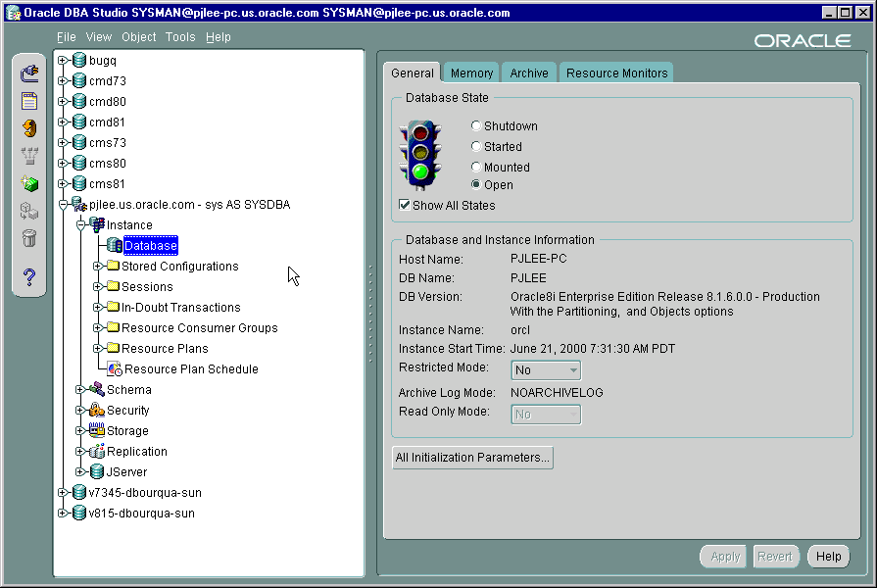Click the cmd73 database cylinder icon
This screenshot has width=877, height=588.
(79, 80)
